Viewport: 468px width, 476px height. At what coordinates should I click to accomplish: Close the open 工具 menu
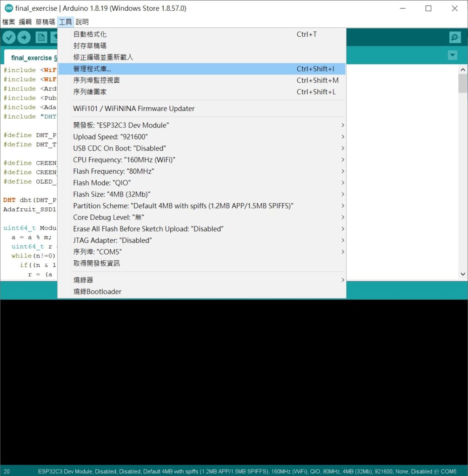click(65, 22)
